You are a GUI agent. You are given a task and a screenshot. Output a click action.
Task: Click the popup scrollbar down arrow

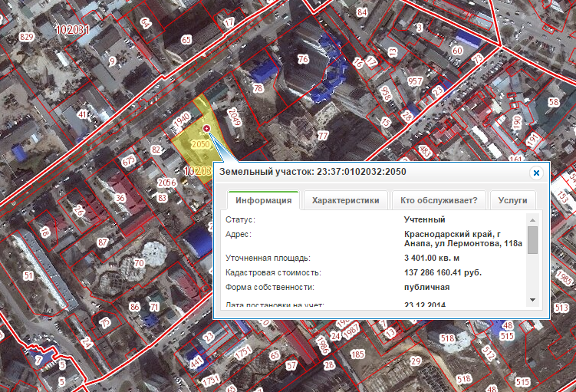click(x=533, y=299)
